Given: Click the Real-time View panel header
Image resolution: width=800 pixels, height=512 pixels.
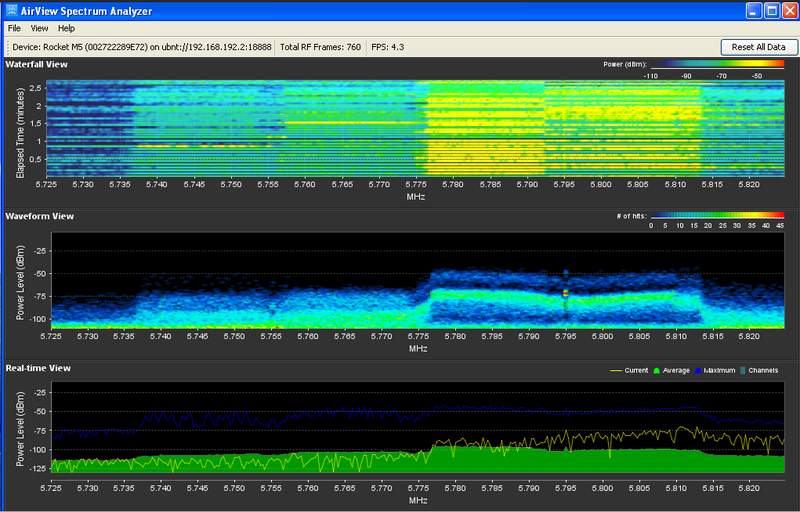Looking at the screenshot, I should [37, 368].
